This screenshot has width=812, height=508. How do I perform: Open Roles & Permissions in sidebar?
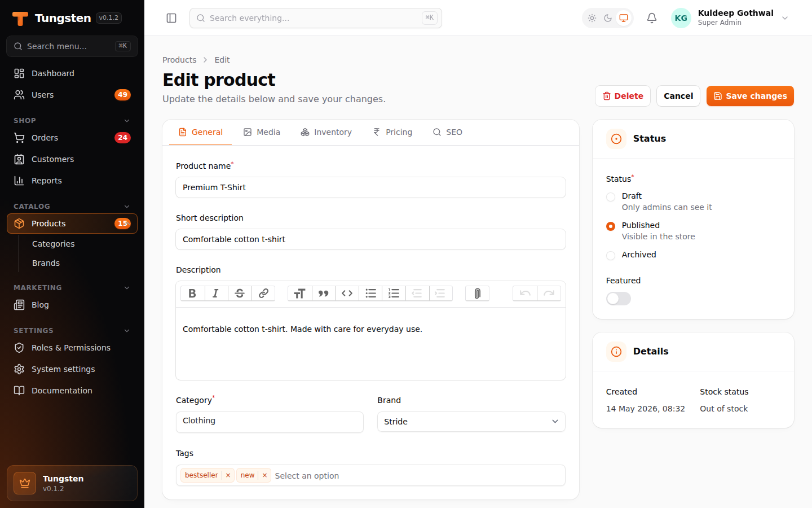(x=72, y=348)
